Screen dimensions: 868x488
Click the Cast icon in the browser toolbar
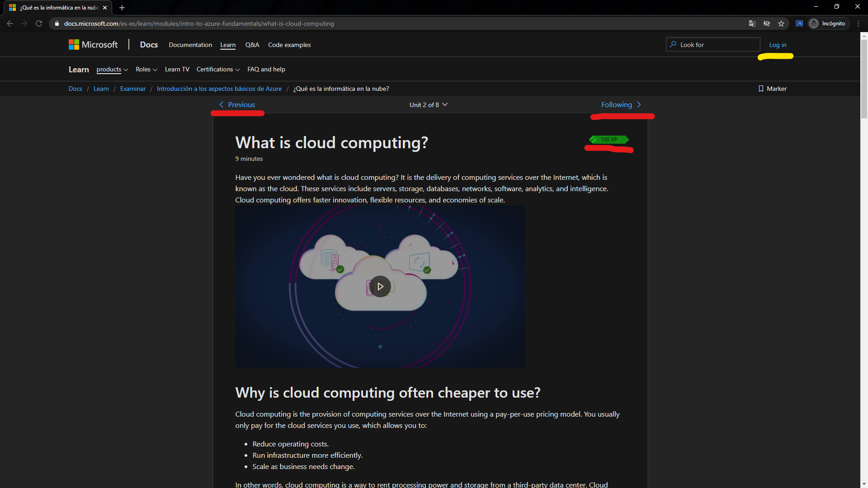799,23
